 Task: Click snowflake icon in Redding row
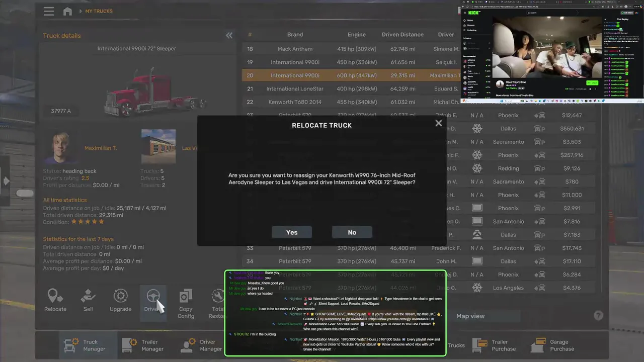point(476,168)
